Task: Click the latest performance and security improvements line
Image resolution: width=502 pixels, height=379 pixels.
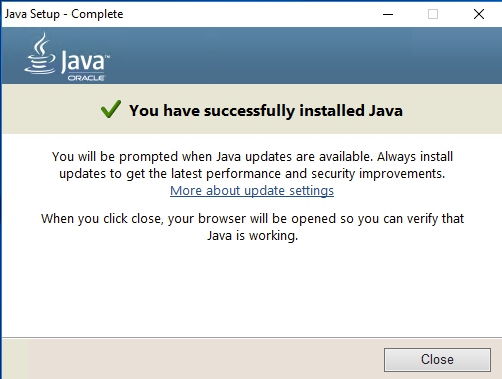Action: tap(252, 174)
